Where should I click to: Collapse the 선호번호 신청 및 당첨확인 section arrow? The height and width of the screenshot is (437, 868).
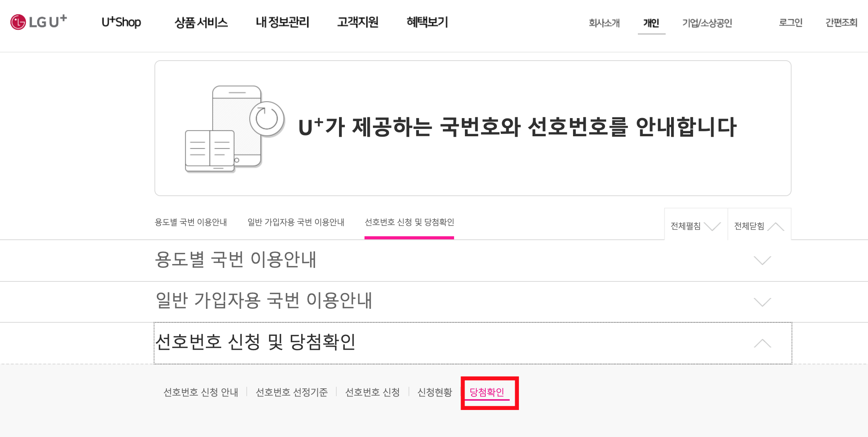[x=762, y=343]
